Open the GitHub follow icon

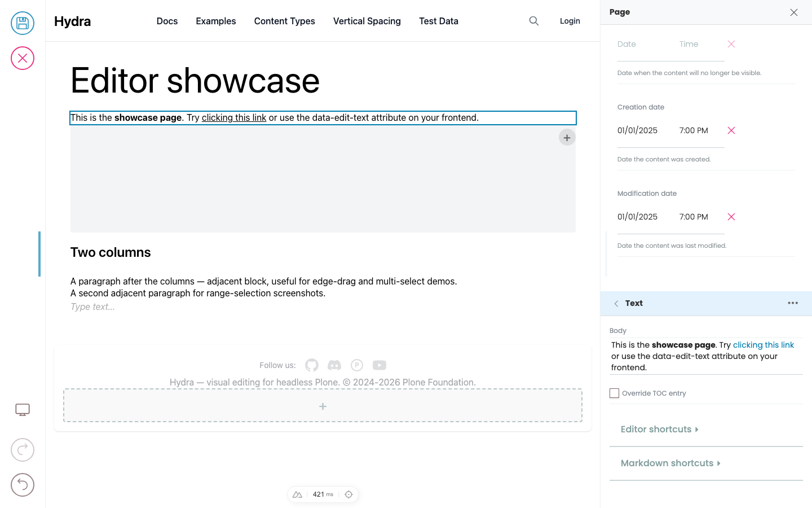pos(312,365)
